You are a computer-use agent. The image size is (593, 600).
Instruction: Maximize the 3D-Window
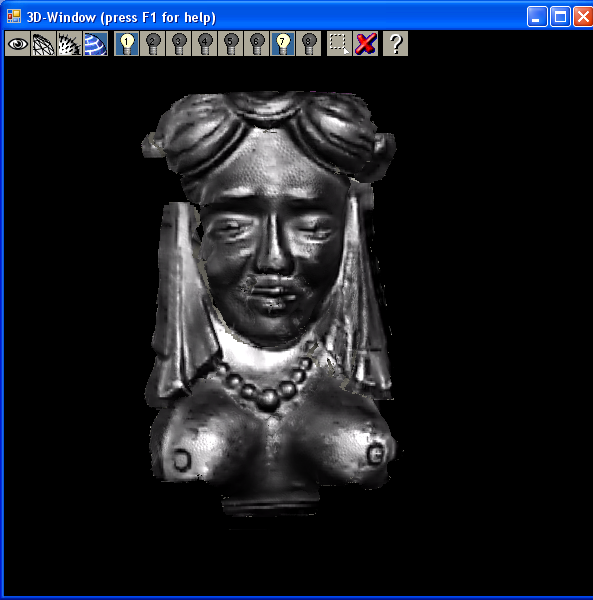point(560,17)
